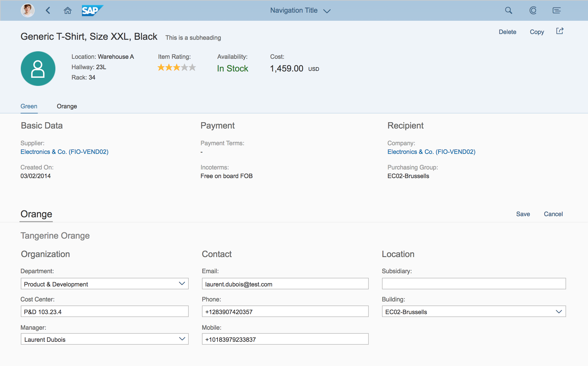
Task: Open the user profile avatar
Action: 28,10
